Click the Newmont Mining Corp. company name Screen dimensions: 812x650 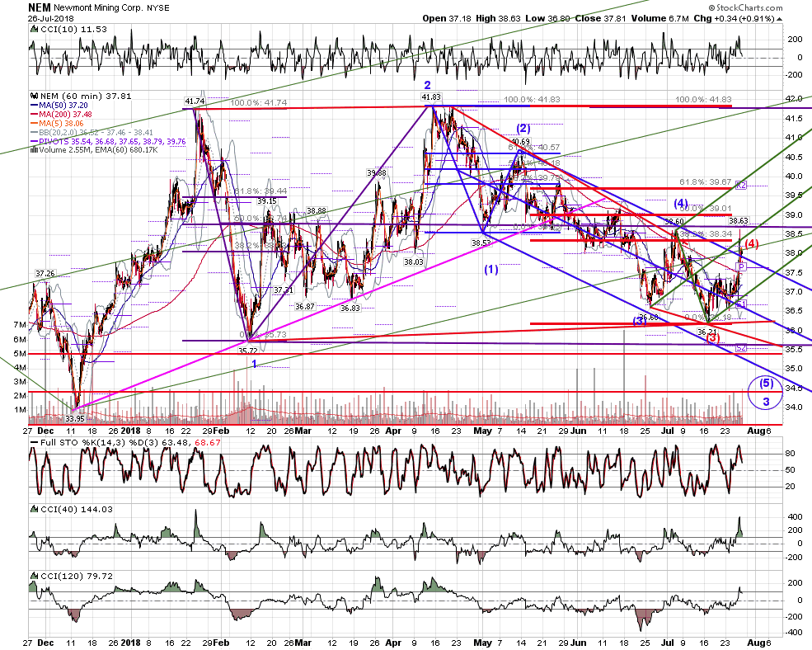pos(96,8)
